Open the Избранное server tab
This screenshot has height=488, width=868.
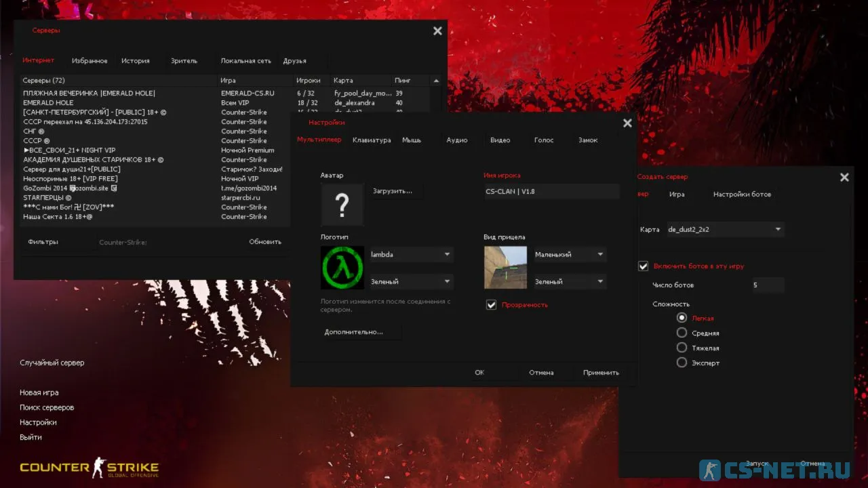pos(90,61)
